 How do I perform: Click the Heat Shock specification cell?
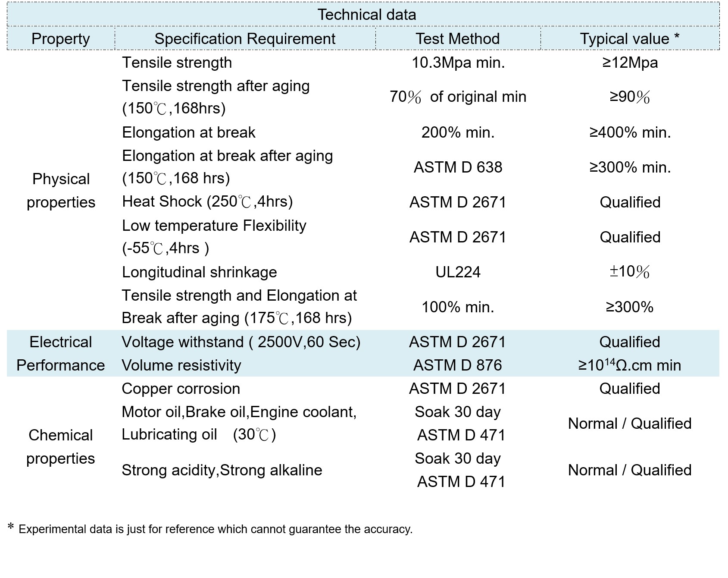207,202
